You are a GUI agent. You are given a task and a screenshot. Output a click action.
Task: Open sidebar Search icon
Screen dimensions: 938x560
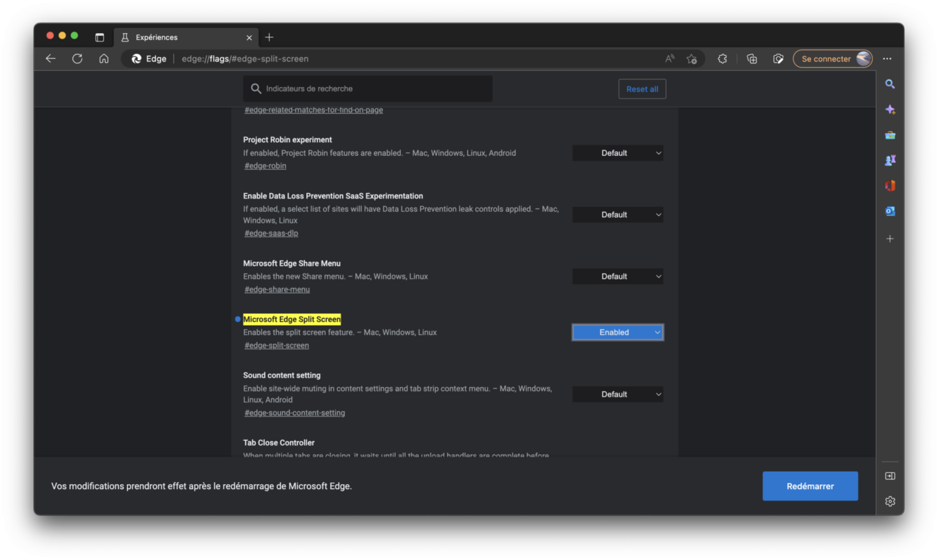(x=890, y=84)
